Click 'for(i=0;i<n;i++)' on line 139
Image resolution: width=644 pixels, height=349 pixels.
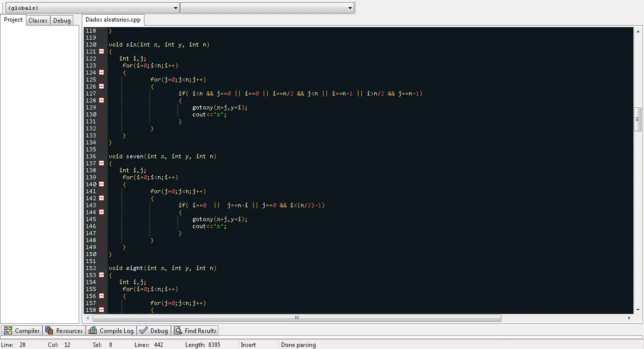pos(150,177)
